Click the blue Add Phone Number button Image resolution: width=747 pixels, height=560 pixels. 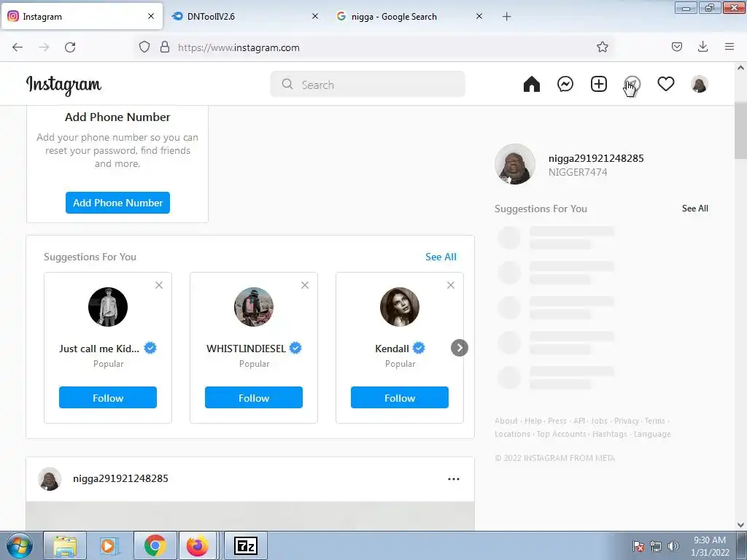point(117,203)
